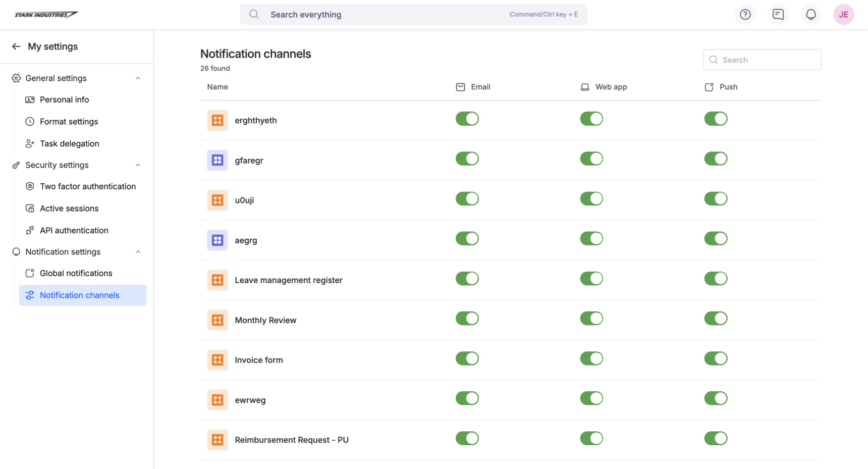Image resolution: width=868 pixels, height=469 pixels.
Task: Go back using the My settings arrow
Action: [16, 46]
